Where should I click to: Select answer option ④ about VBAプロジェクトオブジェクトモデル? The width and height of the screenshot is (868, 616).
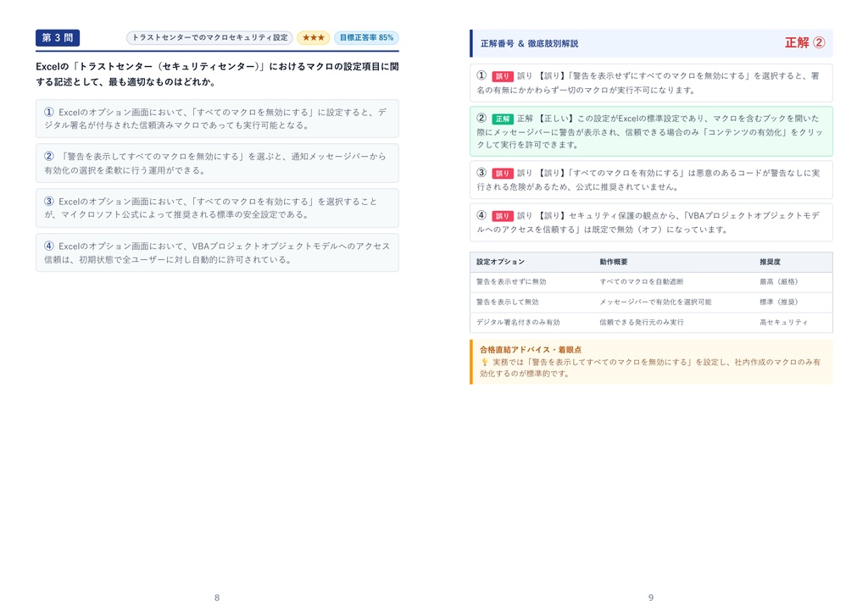click(217, 253)
